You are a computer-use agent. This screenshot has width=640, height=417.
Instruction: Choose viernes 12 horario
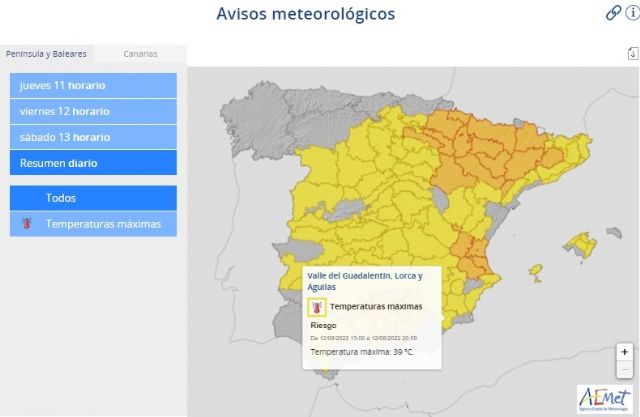[93, 111]
